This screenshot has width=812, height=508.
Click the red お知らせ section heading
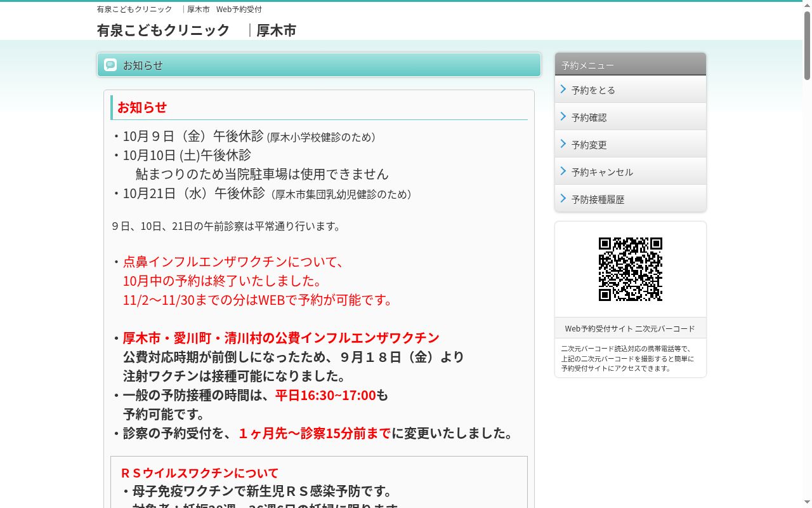pos(142,107)
